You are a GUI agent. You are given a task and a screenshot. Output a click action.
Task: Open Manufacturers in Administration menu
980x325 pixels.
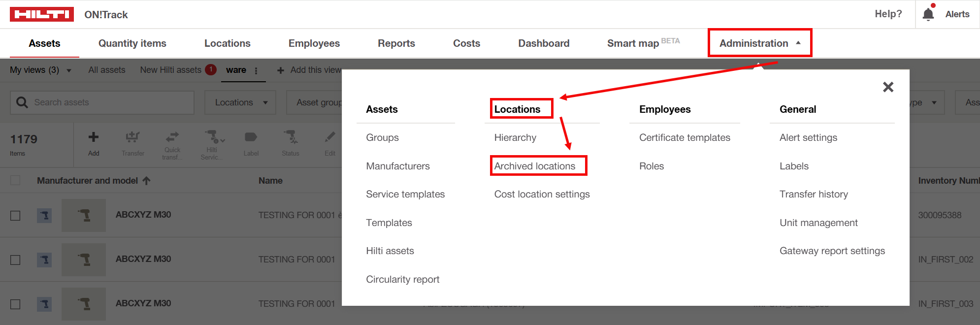pos(398,166)
